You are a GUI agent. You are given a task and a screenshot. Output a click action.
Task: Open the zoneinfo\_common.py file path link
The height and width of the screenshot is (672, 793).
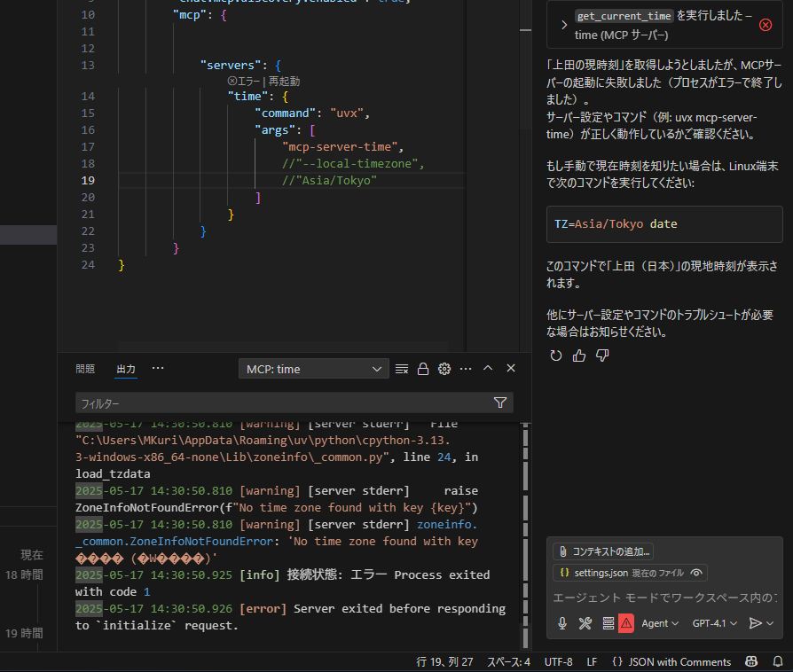click(263, 449)
